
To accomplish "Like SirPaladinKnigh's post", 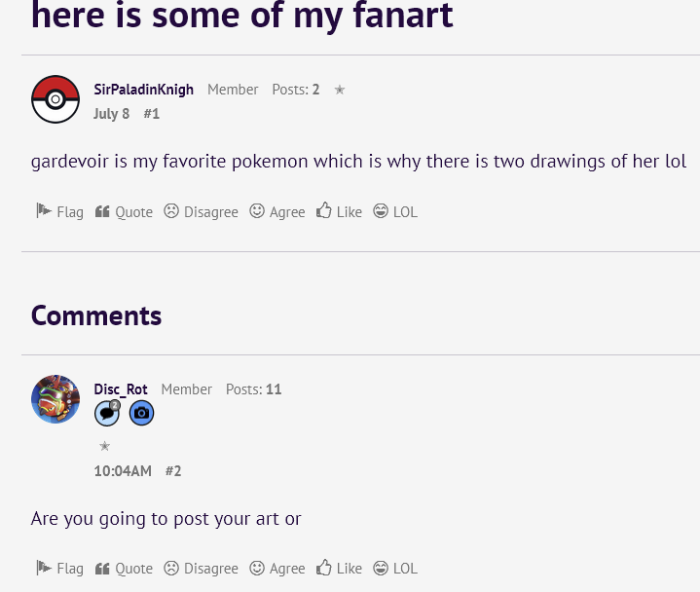I will [x=339, y=211].
